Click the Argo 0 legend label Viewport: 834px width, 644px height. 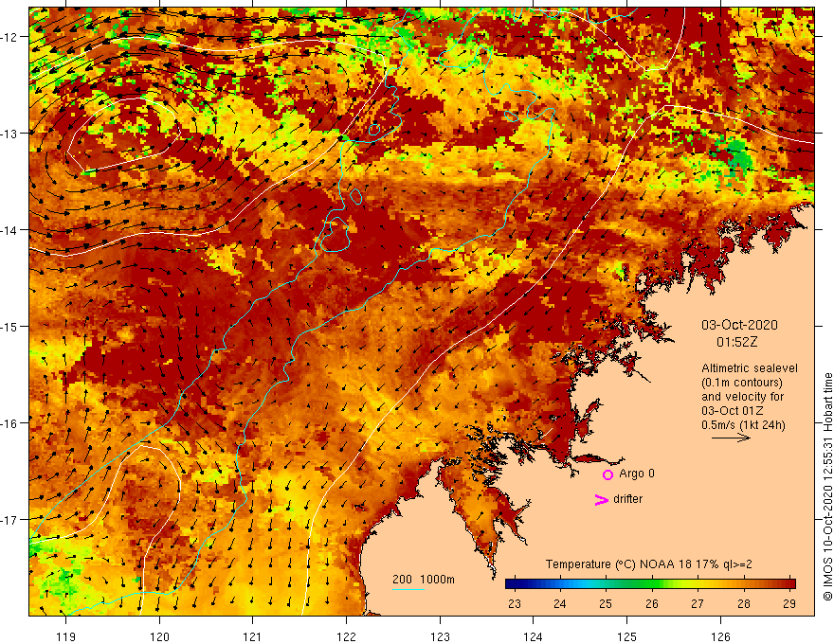(x=637, y=474)
